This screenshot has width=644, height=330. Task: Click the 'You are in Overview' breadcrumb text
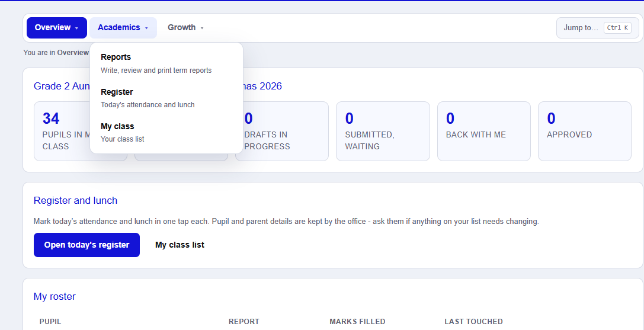pos(56,53)
